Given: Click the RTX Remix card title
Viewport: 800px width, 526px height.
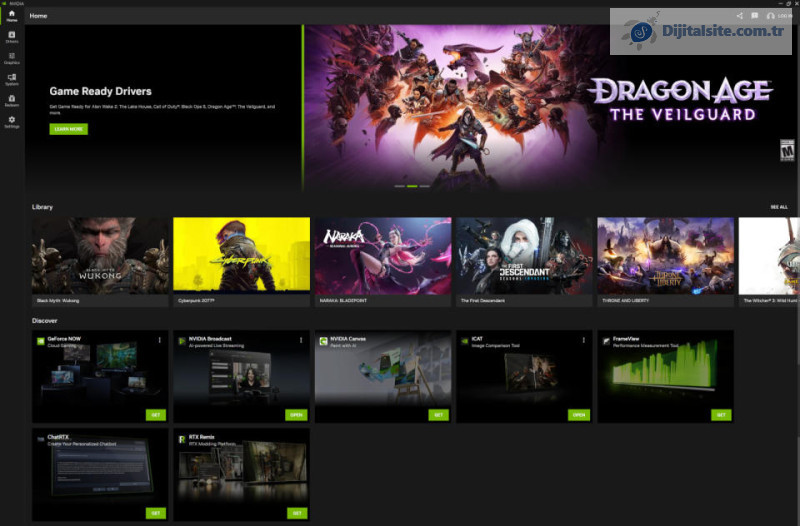Looking at the screenshot, I should [202, 437].
